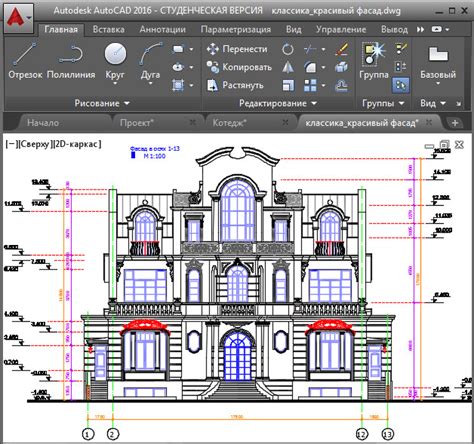Viewport: 474px width, 444px height.
Task: Click the rectangular Array tool icon
Action: [x=310, y=85]
